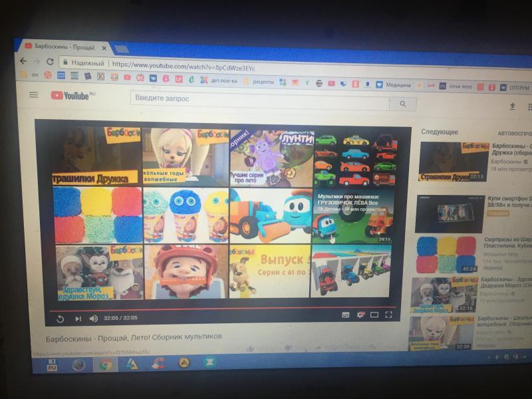Click the upload video arrow icon
Image resolution: width=532 pixels, height=399 pixels.
(512, 106)
